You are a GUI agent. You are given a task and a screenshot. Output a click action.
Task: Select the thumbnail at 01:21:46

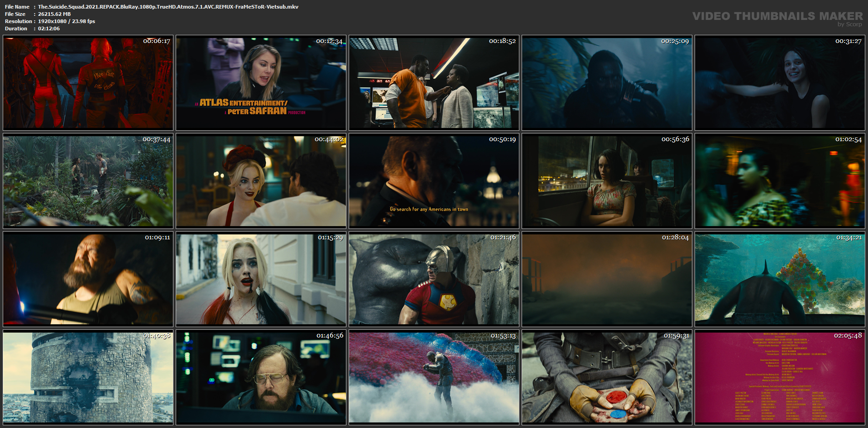[434, 279]
